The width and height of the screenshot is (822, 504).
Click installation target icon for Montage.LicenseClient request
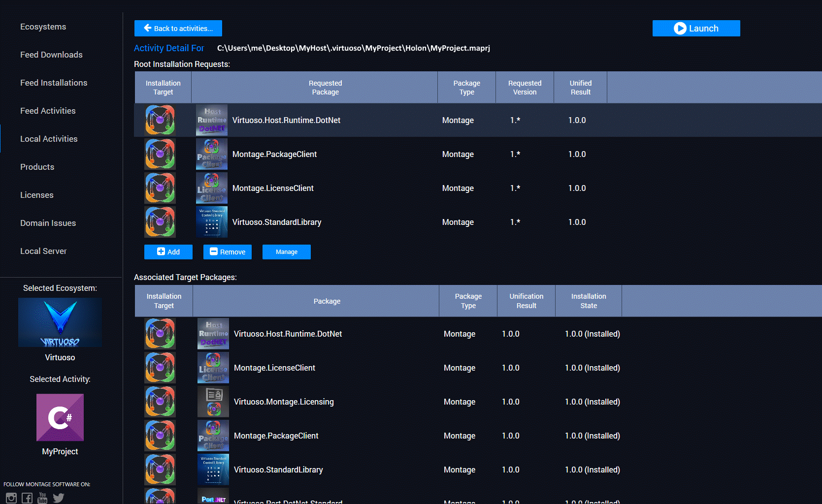pos(160,188)
